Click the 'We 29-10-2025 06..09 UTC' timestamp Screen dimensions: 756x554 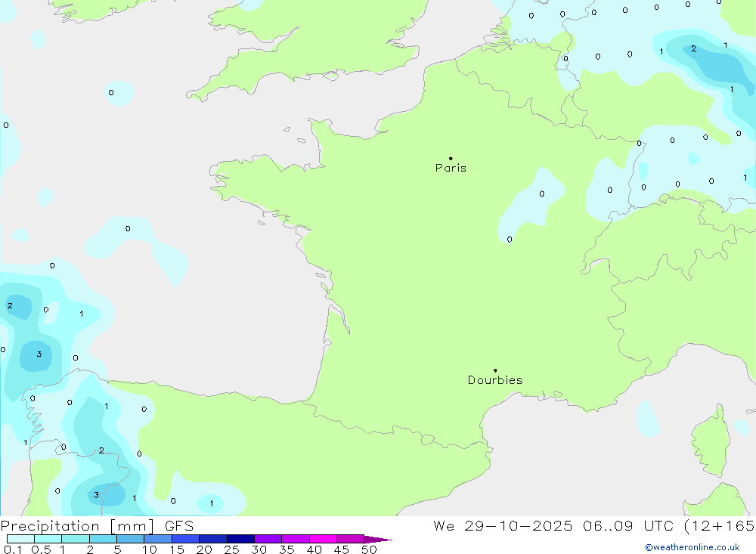[x=553, y=525]
